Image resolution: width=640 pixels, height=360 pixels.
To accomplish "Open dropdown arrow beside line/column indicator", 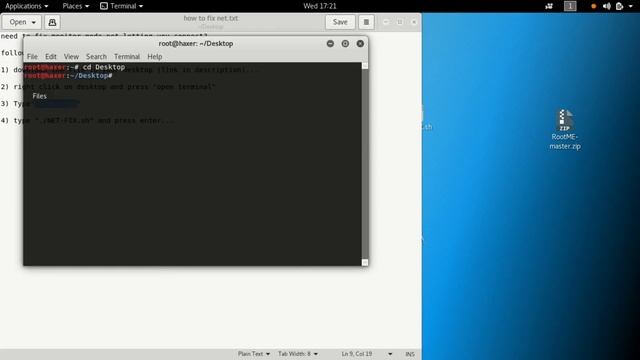I will tap(390, 354).
